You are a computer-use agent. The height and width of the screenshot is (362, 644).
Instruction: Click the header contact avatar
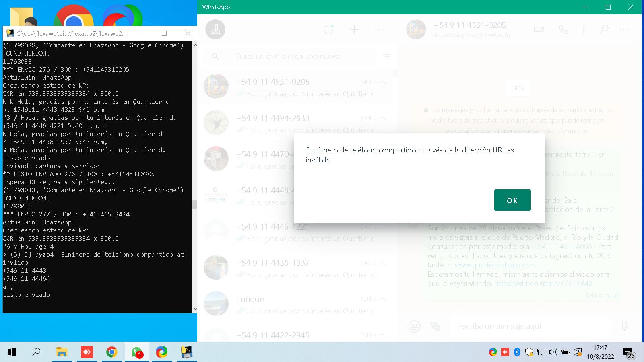416,29
